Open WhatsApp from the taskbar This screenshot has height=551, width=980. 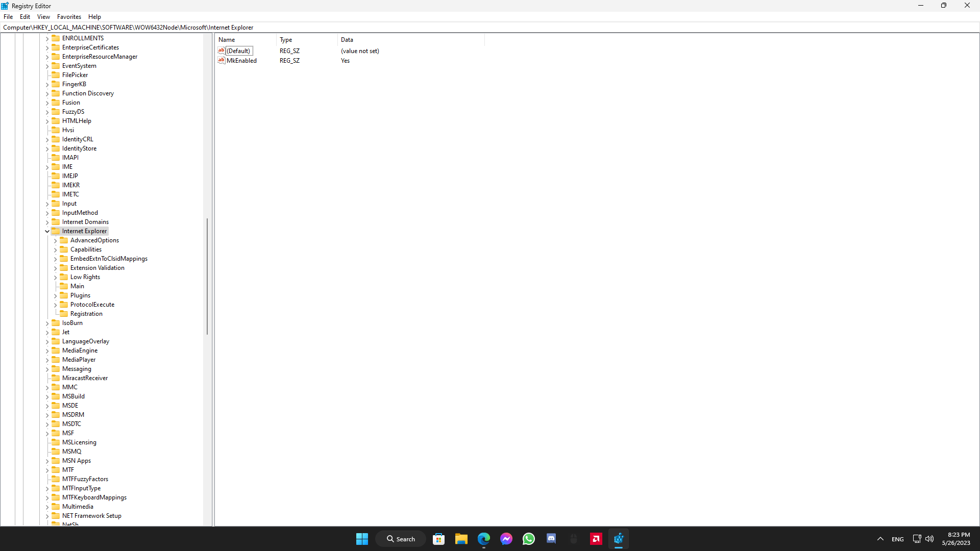click(528, 539)
